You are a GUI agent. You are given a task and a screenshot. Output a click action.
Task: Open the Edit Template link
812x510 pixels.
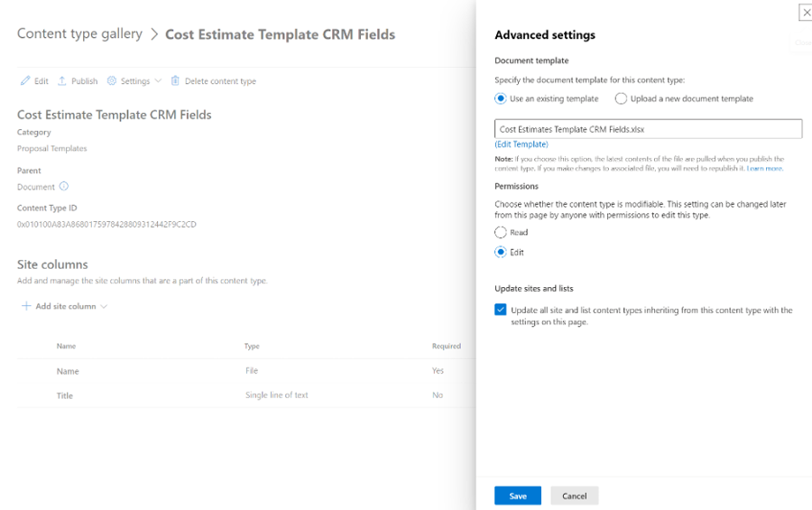[x=521, y=144]
